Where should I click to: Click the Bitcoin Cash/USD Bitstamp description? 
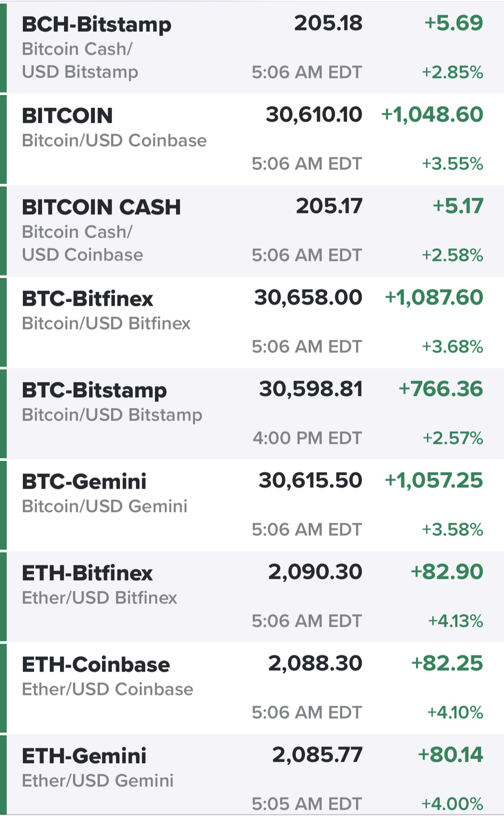(x=80, y=61)
